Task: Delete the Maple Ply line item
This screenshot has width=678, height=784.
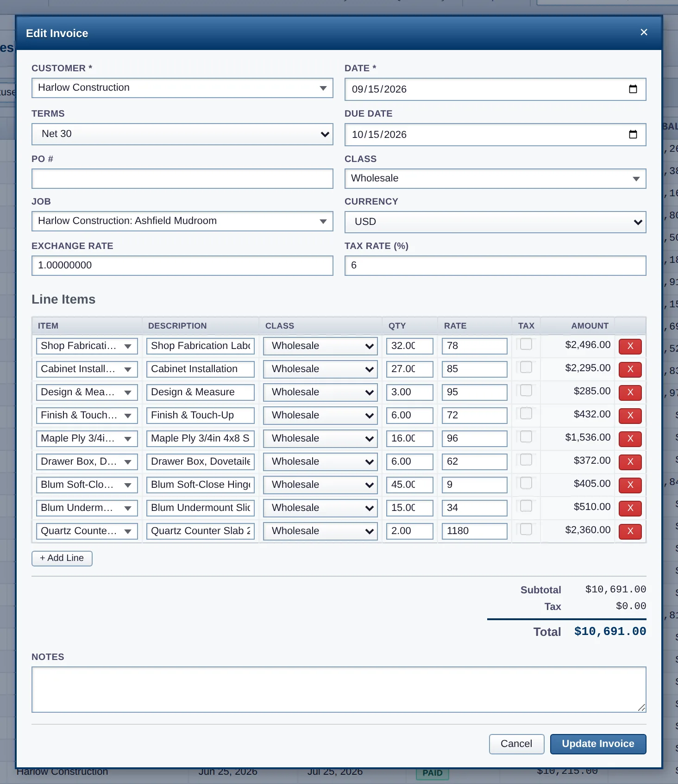Action: click(x=630, y=439)
